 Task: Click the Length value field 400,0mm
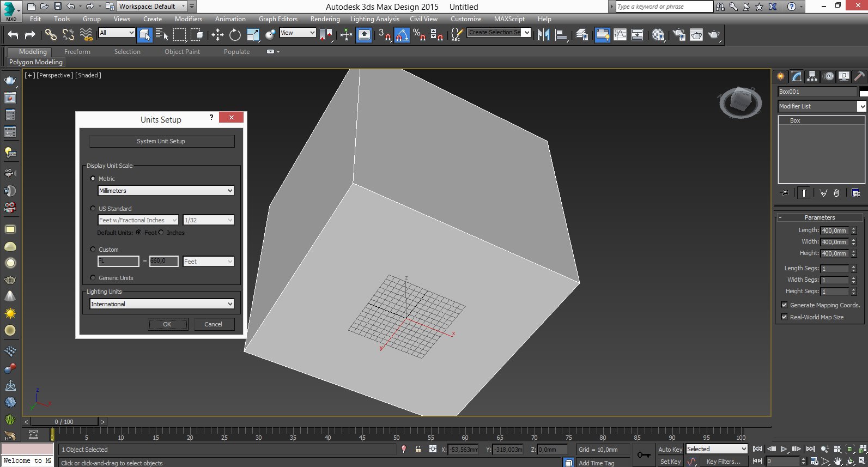click(834, 231)
